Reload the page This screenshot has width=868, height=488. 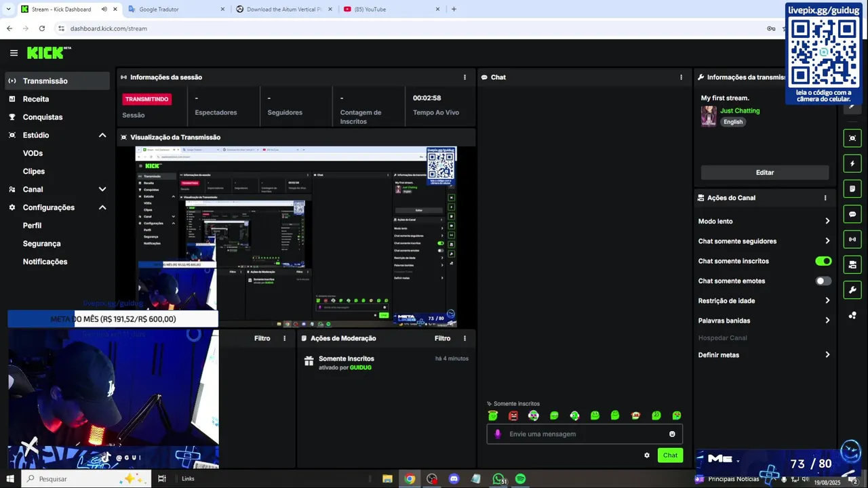click(42, 28)
